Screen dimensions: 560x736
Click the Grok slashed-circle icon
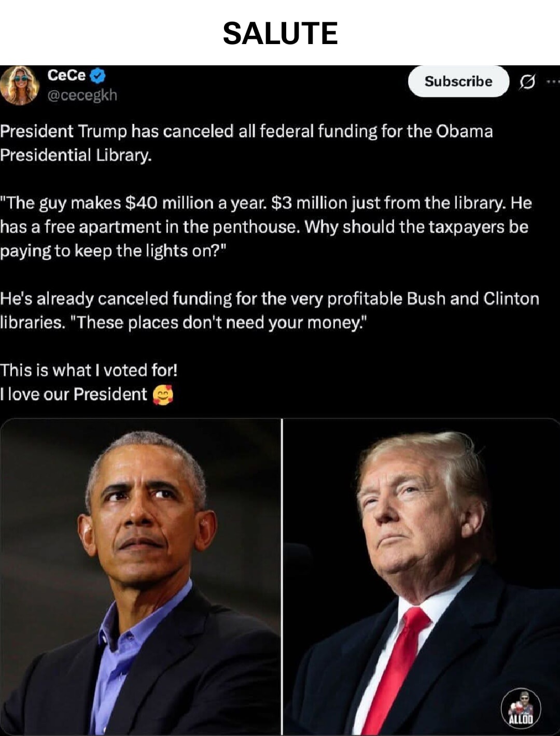pos(527,82)
